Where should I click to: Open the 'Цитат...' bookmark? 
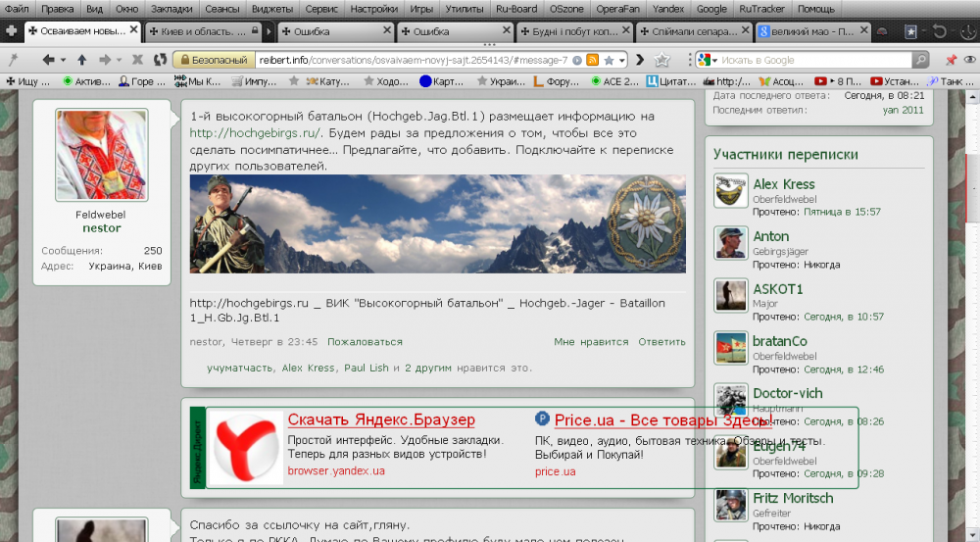[x=670, y=81]
